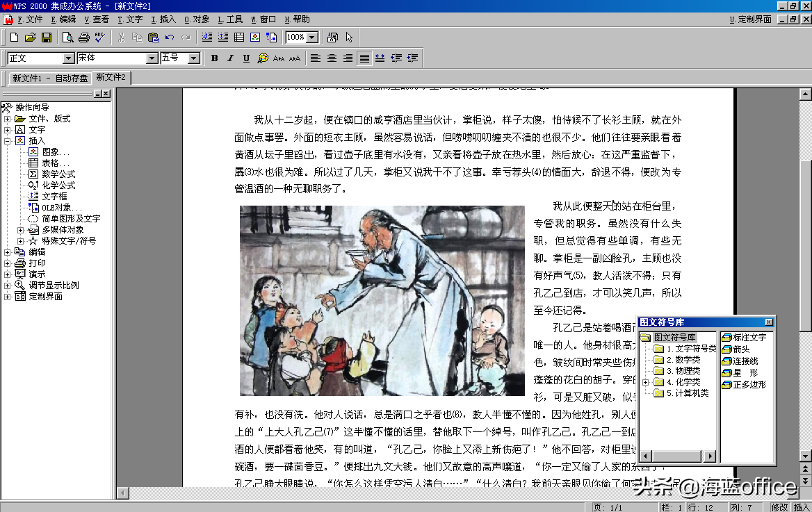Image resolution: width=812 pixels, height=512 pixels.
Task: Create a new document with toolbar icon
Action: pyautogui.click(x=15, y=38)
